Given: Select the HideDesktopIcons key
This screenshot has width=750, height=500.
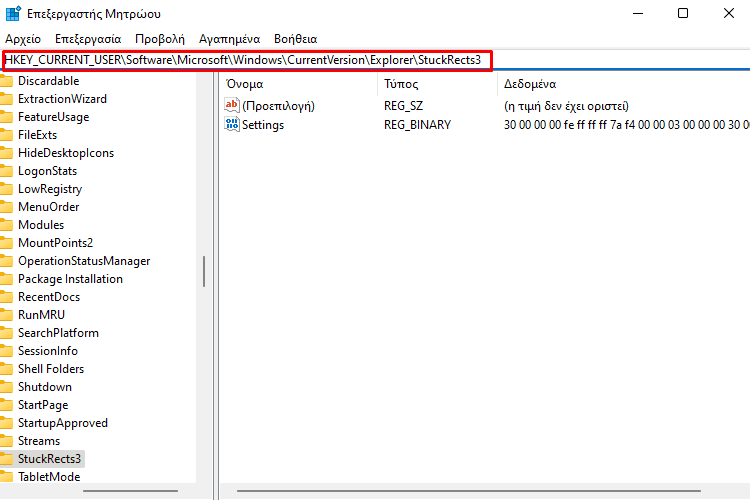Looking at the screenshot, I should [66, 153].
